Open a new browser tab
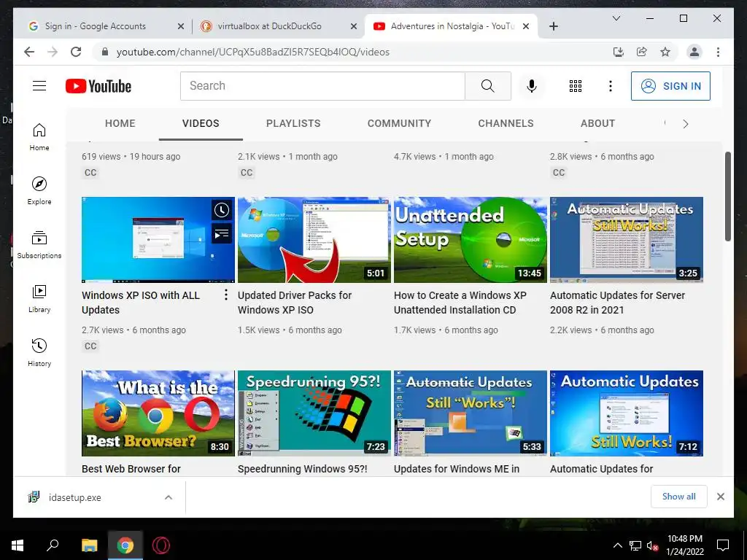This screenshot has width=747, height=560. point(554,26)
